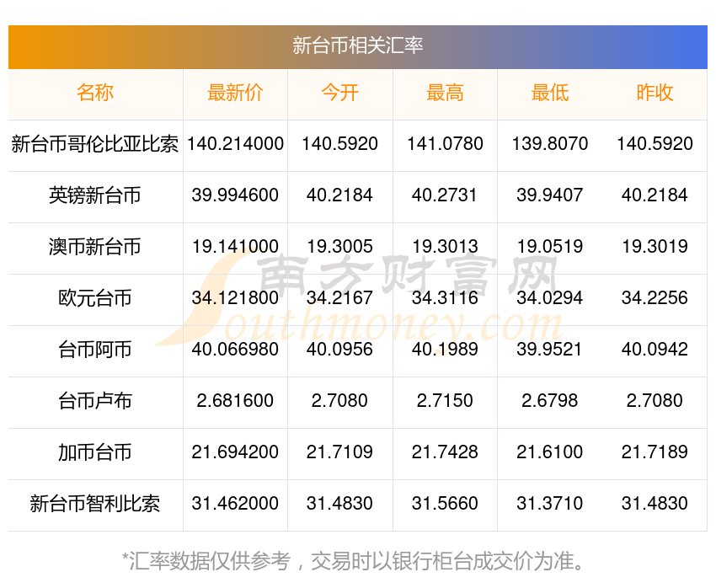716x588 pixels.
Task: Click the 汇率数据仅供参考 disclaimer footnote
Action: tap(353, 561)
